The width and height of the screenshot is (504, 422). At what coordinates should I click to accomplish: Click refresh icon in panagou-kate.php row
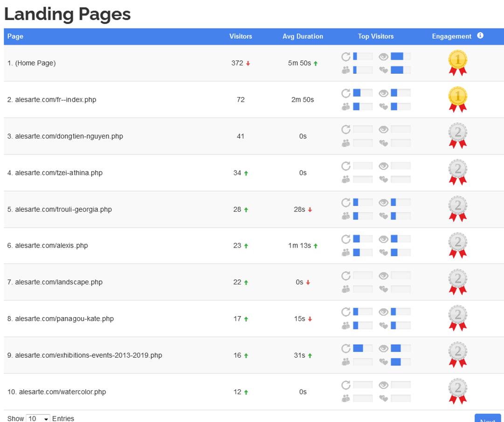(346, 312)
